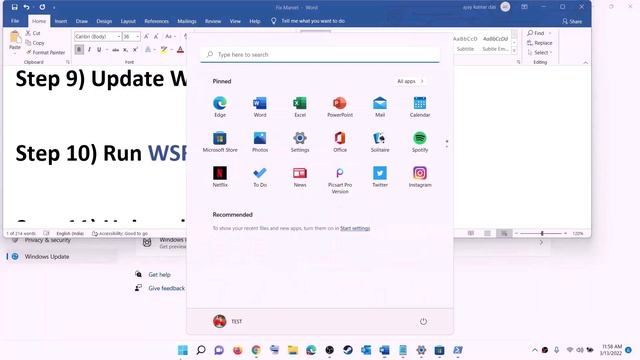Follow the Start settings link

click(x=355, y=228)
